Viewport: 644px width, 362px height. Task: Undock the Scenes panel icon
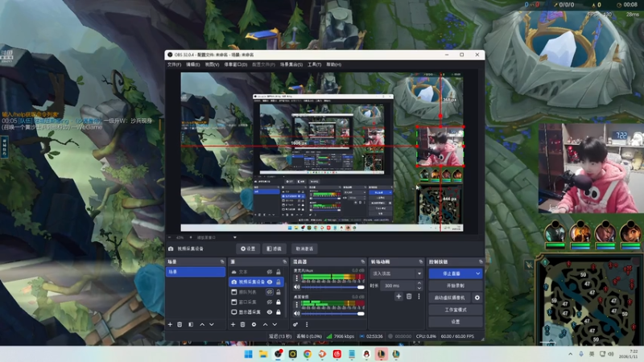222,261
